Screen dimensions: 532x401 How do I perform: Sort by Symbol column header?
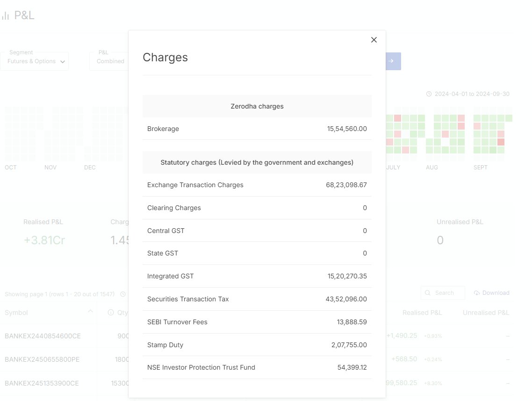tap(16, 313)
